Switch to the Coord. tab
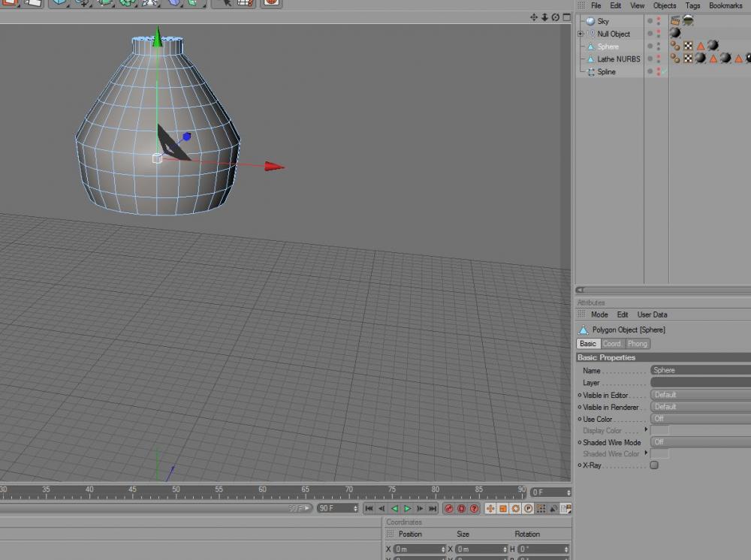751x560 pixels. (612, 344)
